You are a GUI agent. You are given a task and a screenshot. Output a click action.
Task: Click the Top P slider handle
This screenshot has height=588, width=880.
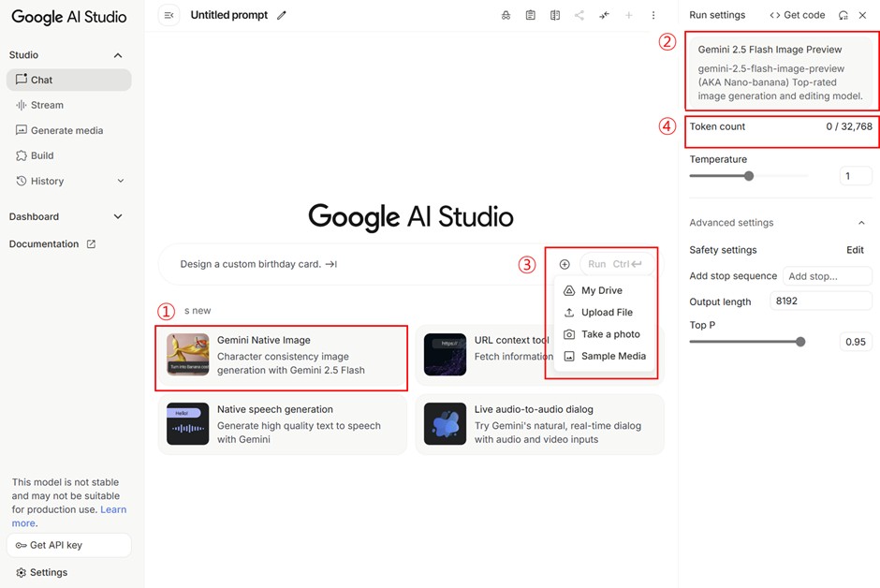pyautogui.click(x=800, y=342)
